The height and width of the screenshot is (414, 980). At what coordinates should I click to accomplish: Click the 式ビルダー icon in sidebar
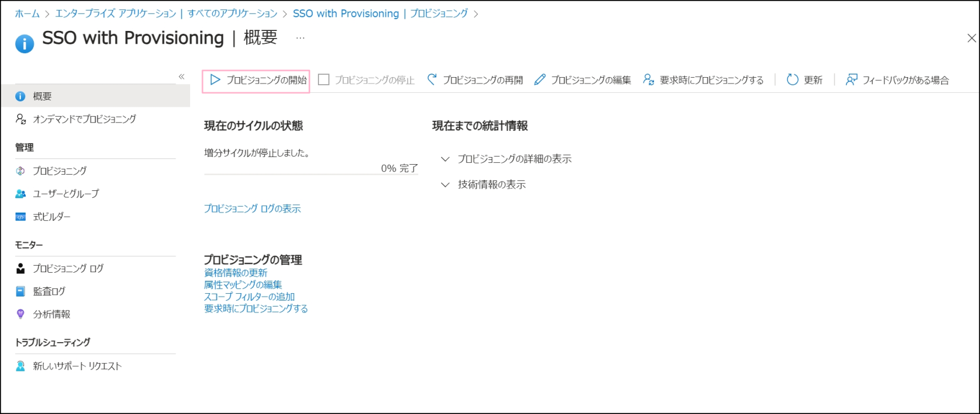click(x=20, y=217)
